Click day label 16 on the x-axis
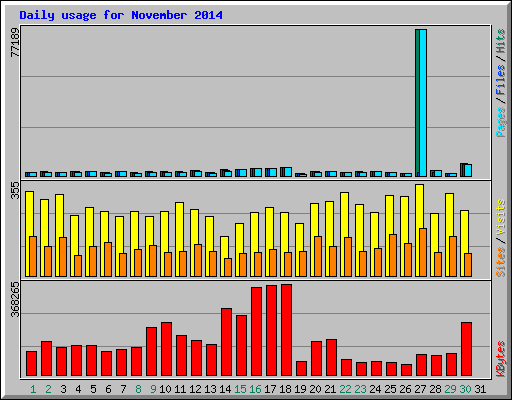 tap(255, 389)
